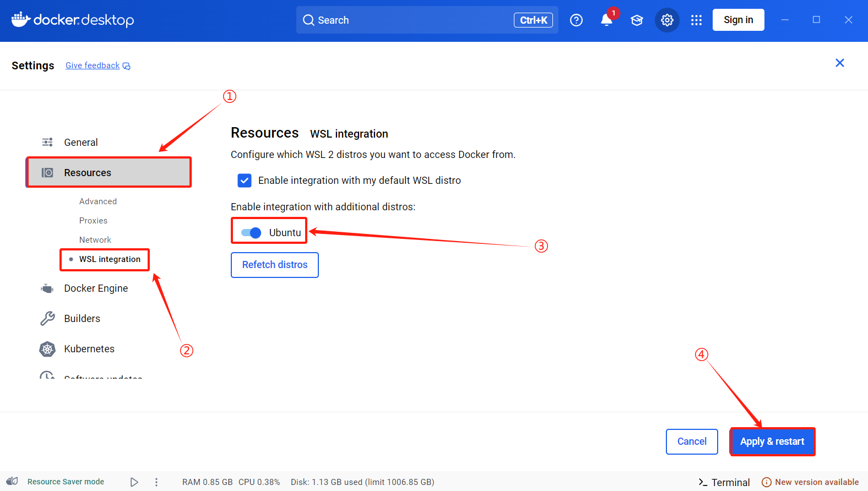This screenshot has height=491, width=868.
Task: Toggle default WSL distro integration checkbox
Action: [245, 181]
